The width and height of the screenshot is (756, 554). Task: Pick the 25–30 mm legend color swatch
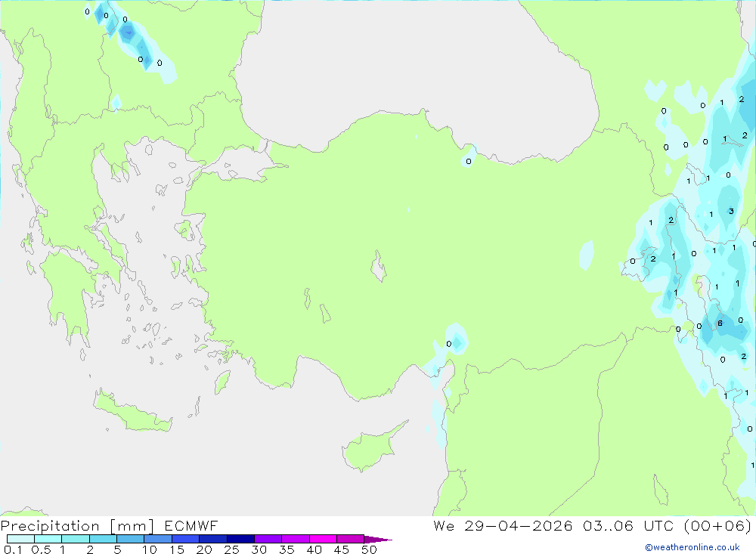[240, 539]
